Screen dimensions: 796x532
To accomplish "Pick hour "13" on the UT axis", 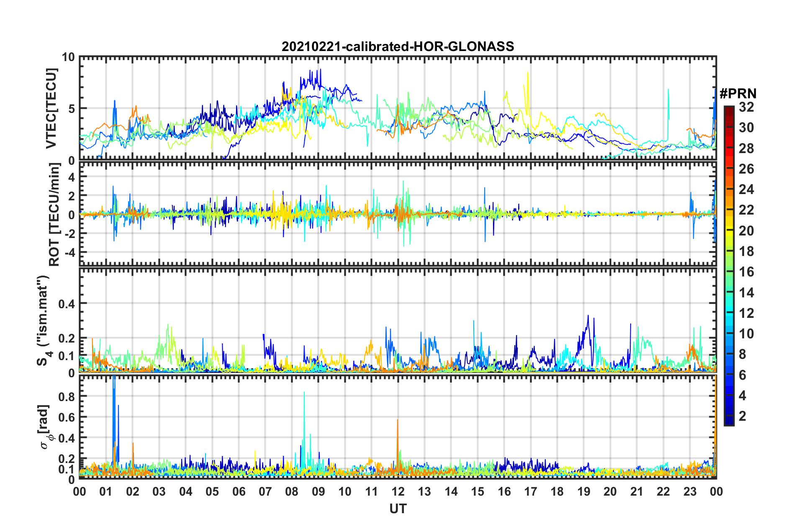I will tap(424, 491).
